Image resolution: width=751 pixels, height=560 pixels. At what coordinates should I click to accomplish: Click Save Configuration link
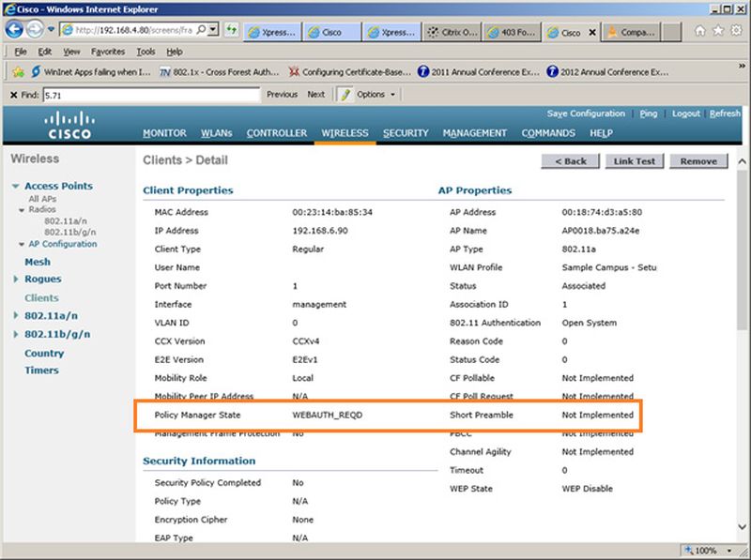[x=586, y=114]
